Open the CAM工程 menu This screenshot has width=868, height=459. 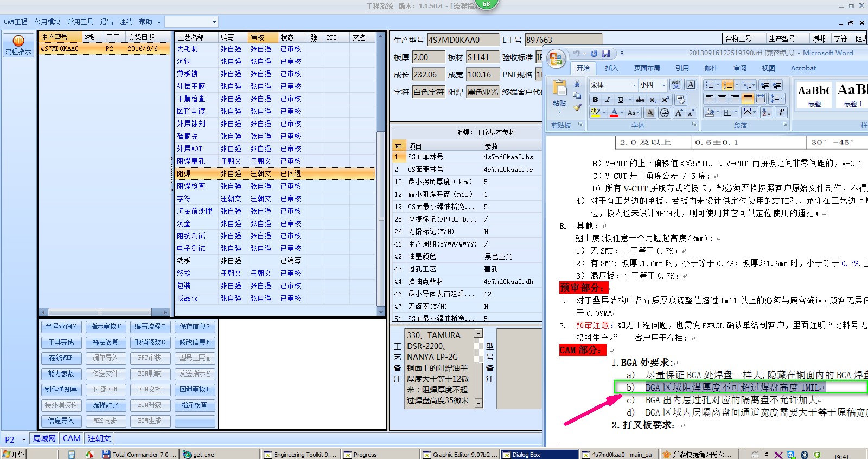point(16,22)
